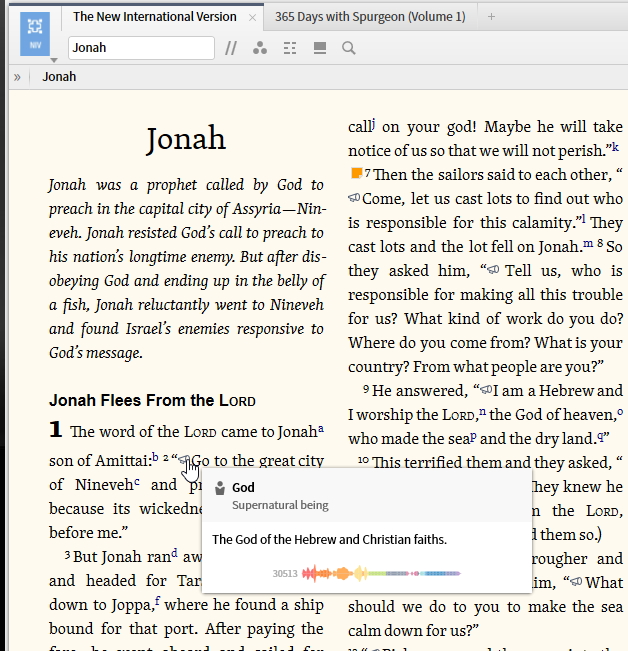Click the parallel resources double-slash icon

pyautogui.click(x=231, y=48)
